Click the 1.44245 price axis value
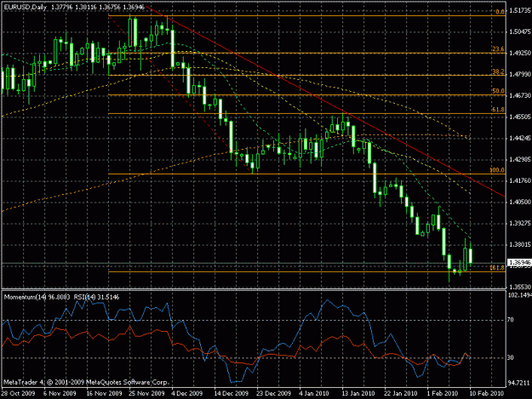 click(x=520, y=139)
